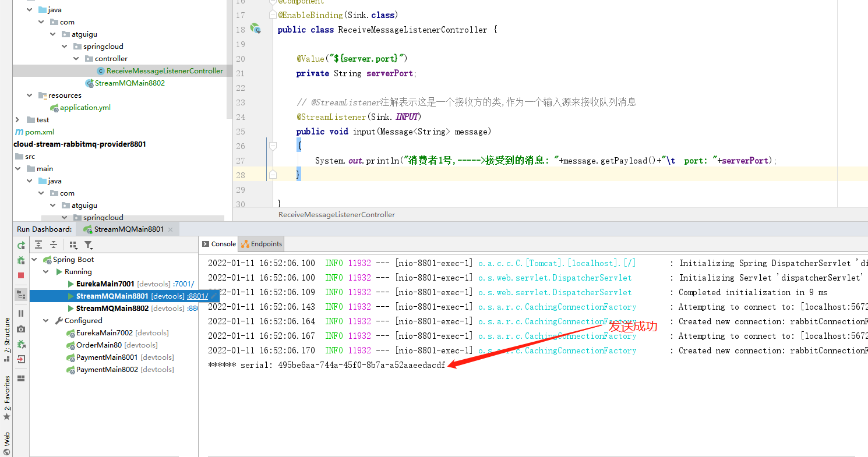Select StreamMQMain8802 in the Running list
Viewport: 868px width, 457px height.
point(112,309)
